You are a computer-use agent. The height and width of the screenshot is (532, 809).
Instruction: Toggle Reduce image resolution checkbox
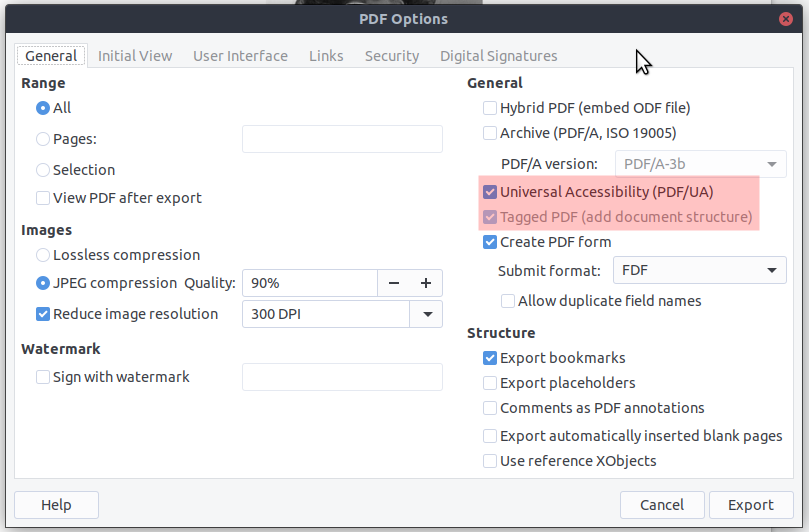[43, 314]
